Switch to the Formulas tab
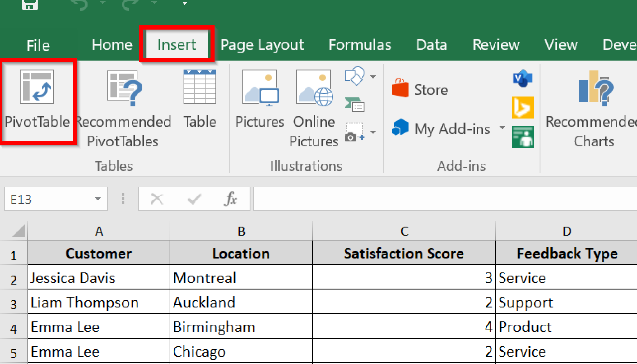The image size is (637, 364). [x=360, y=44]
